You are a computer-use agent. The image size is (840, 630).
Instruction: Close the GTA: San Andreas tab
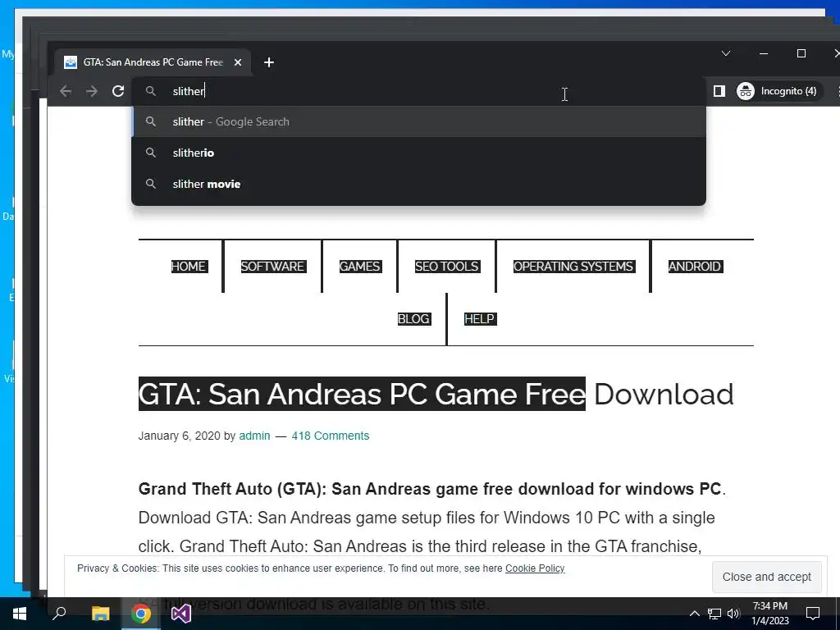coord(238,62)
